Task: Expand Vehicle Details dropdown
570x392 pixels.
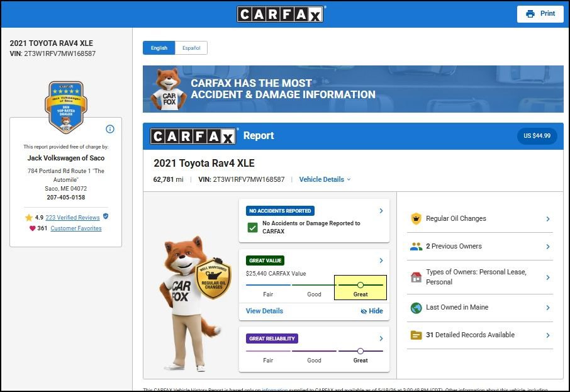Action: click(x=325, y=179)
